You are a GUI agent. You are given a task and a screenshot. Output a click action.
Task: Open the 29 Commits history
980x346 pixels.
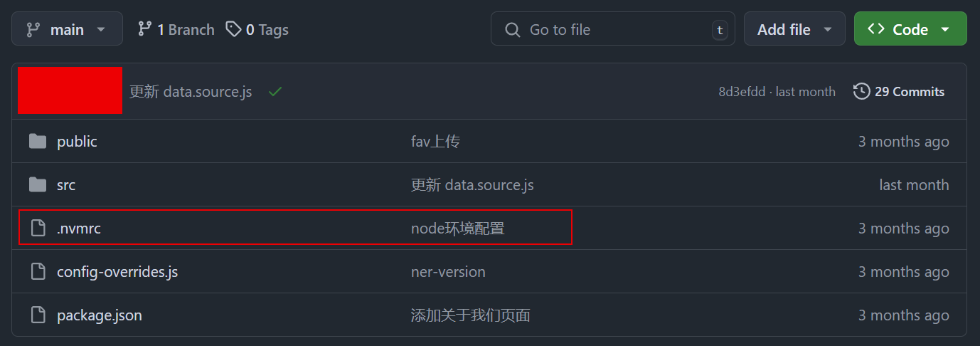click(909, 92)
